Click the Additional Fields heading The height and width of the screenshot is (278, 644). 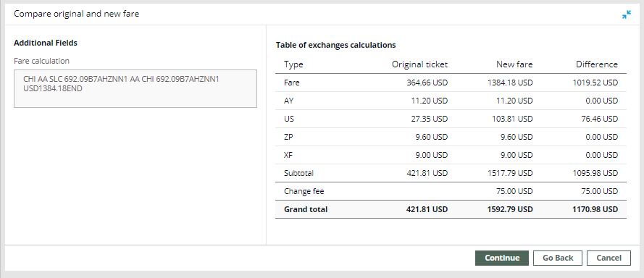(x=46, y=43)
